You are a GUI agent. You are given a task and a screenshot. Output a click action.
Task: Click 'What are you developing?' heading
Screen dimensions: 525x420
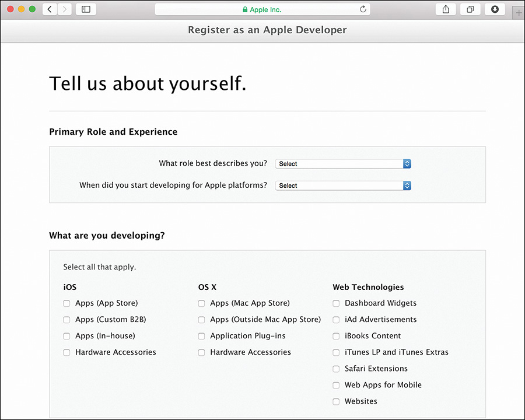pos(107,236)
